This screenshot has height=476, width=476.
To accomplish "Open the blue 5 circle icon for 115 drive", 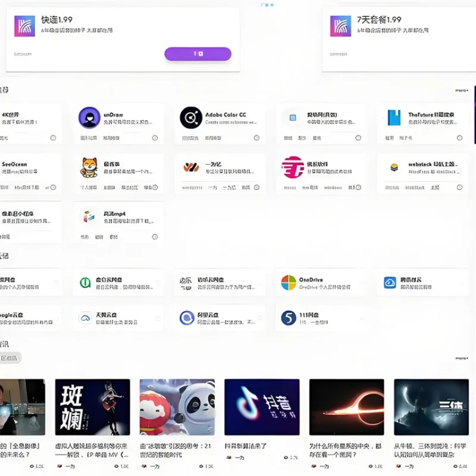I will point(289,318).
